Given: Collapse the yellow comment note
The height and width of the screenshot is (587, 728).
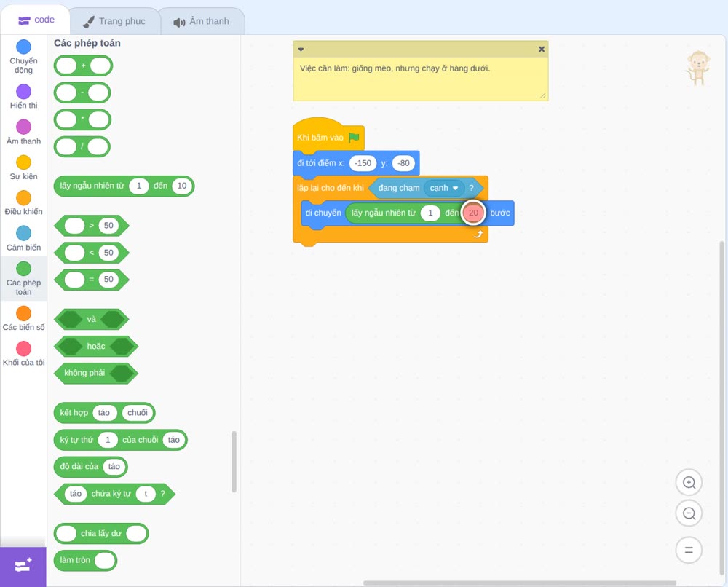Looking at the screenshot, I should tap(301, 50).
